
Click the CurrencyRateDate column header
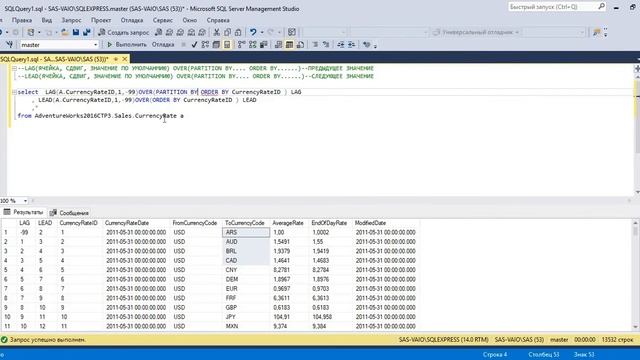(127, 223)
